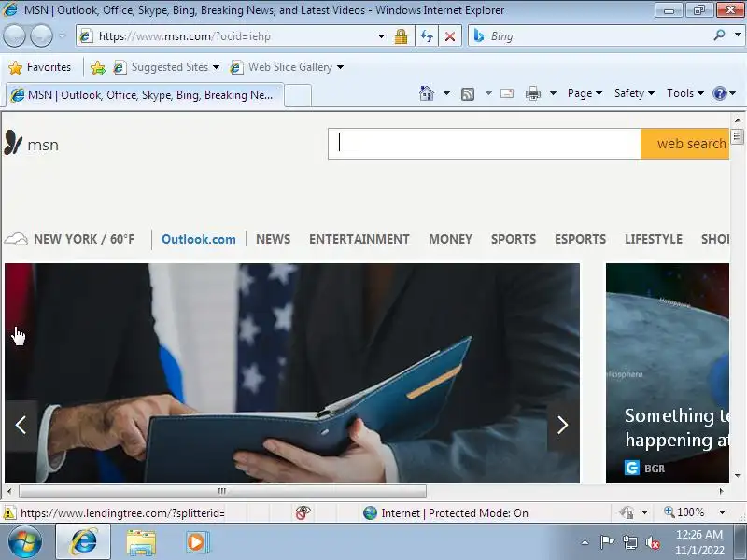Go to the SPORTS section
Image resolution: width=747 pixels, height=560 pixels.
pyautogui.click(x=514, y=239)
